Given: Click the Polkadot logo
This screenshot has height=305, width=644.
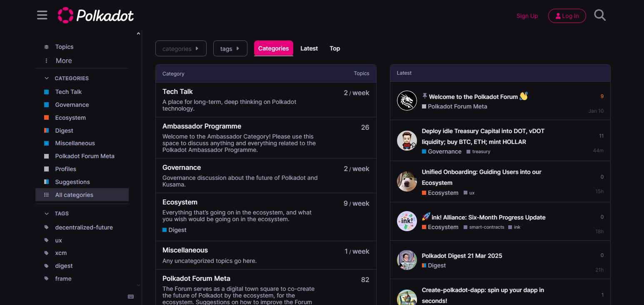Looking at the screenshot, I should click(96, 15).
